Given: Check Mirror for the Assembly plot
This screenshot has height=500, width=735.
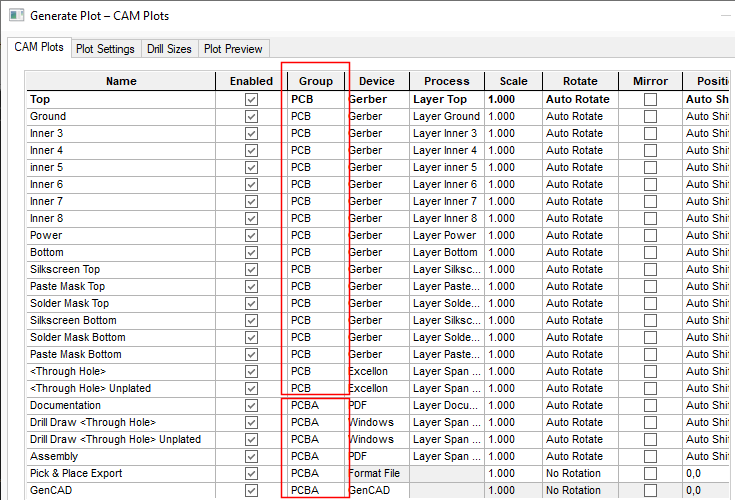Looking at the screenshot, I should pos(651,457).
